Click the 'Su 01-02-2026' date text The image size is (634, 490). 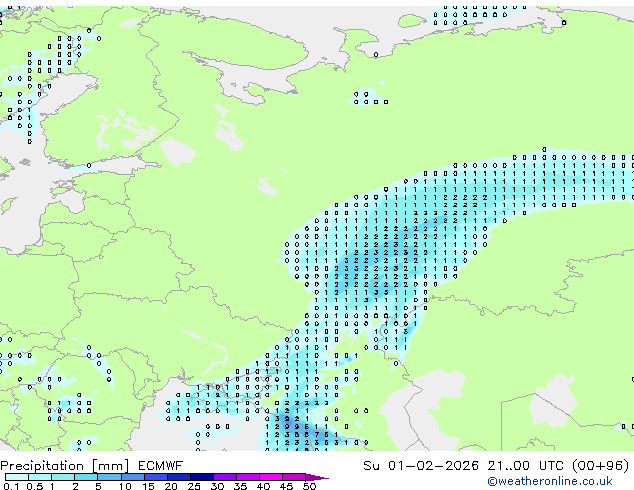point(421,466)
